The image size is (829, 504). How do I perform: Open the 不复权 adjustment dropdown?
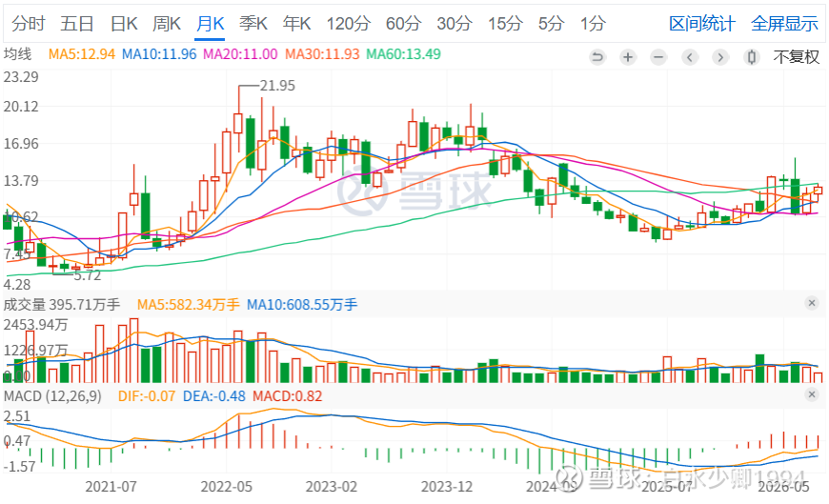(x=797, y=56)
